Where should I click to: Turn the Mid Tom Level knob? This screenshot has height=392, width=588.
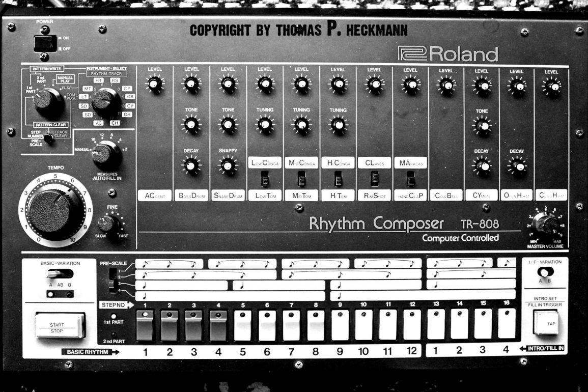point(301,84)
